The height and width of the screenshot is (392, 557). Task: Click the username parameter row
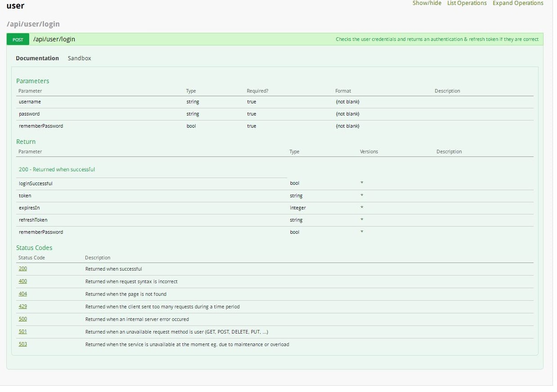click(30, 102)
